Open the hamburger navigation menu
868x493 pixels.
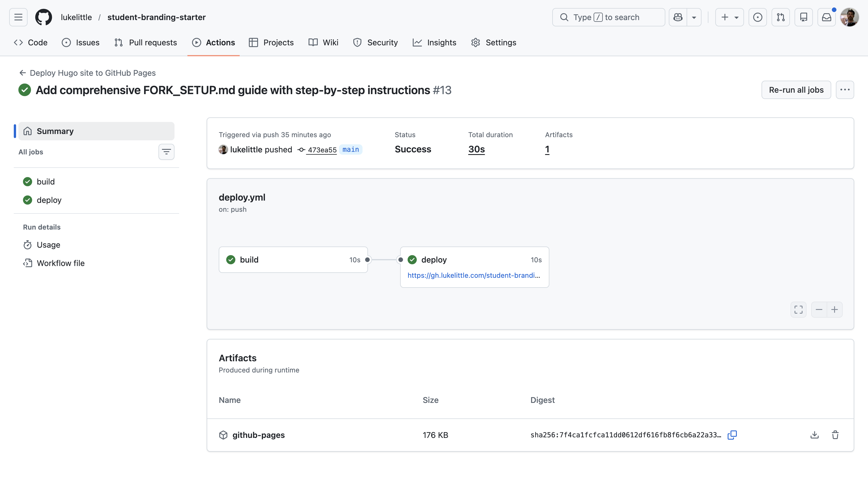(18, 17)
